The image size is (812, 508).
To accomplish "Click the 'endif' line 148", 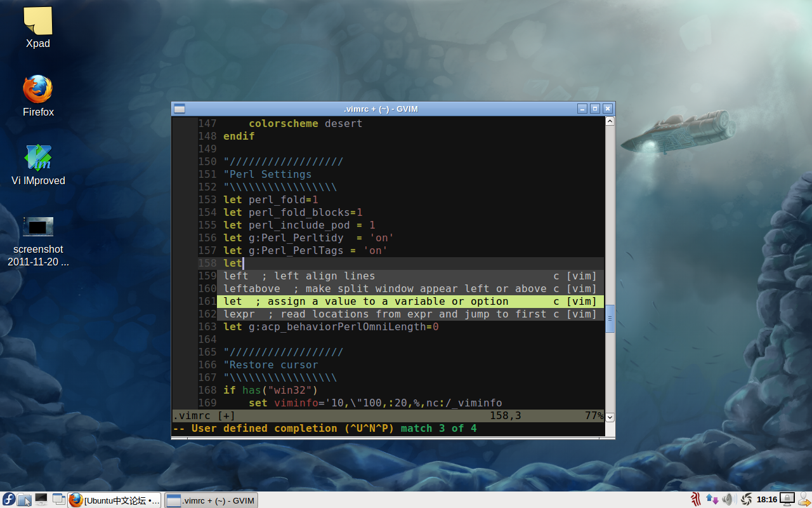I will coord(239,136).
